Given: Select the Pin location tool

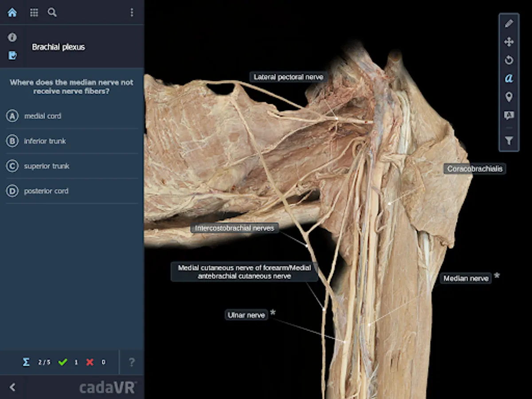Looking at the screenshot, I should point(509,97).
